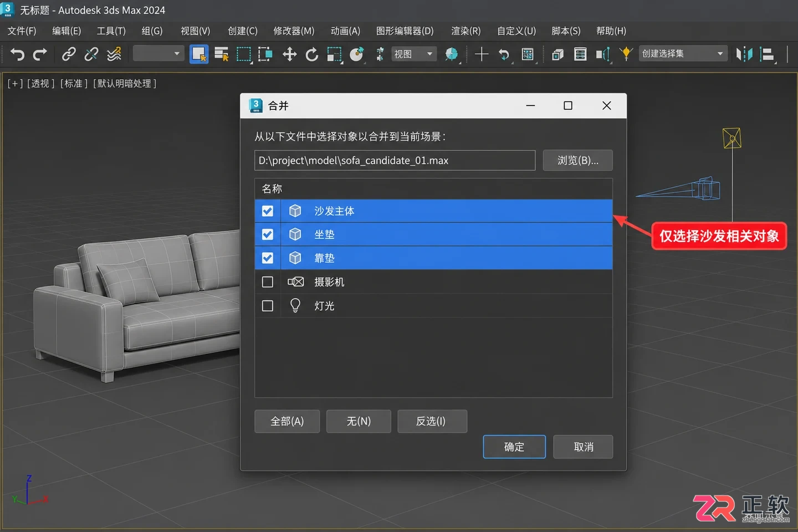Screen dimensions: 798x532
Task: Click the 全部(A) button
Action: 287,421
